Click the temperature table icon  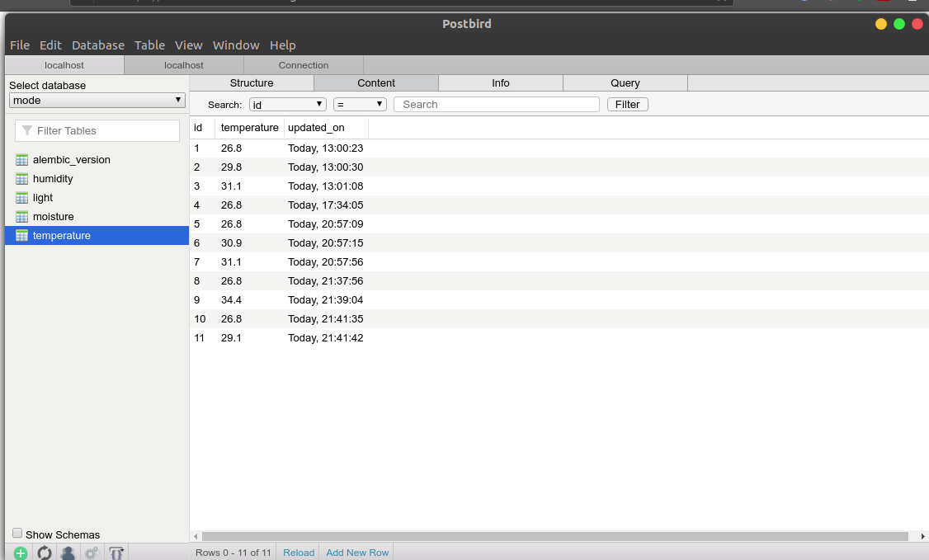pos(22,236)
